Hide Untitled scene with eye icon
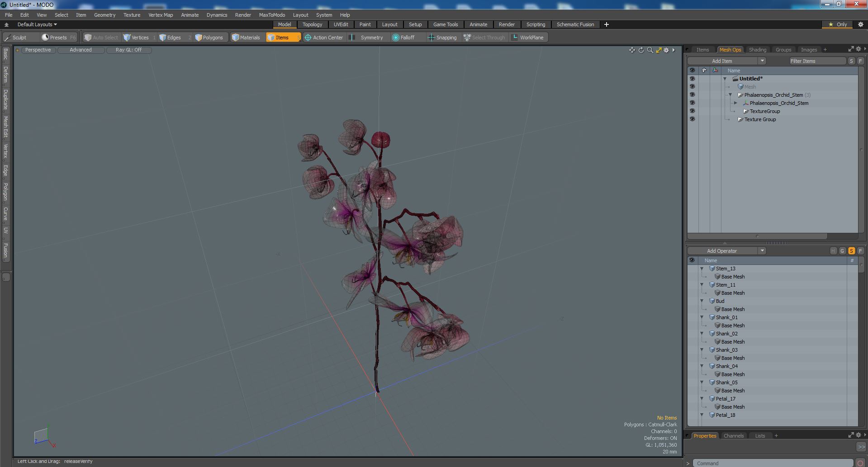 pyautogui.click(x=692, y=79)
